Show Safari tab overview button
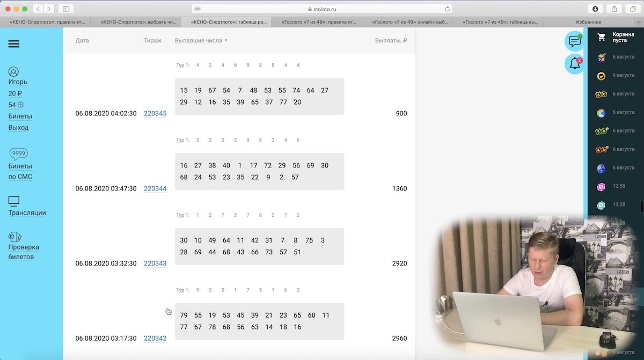The image size is (644, 360). (633, 9)
